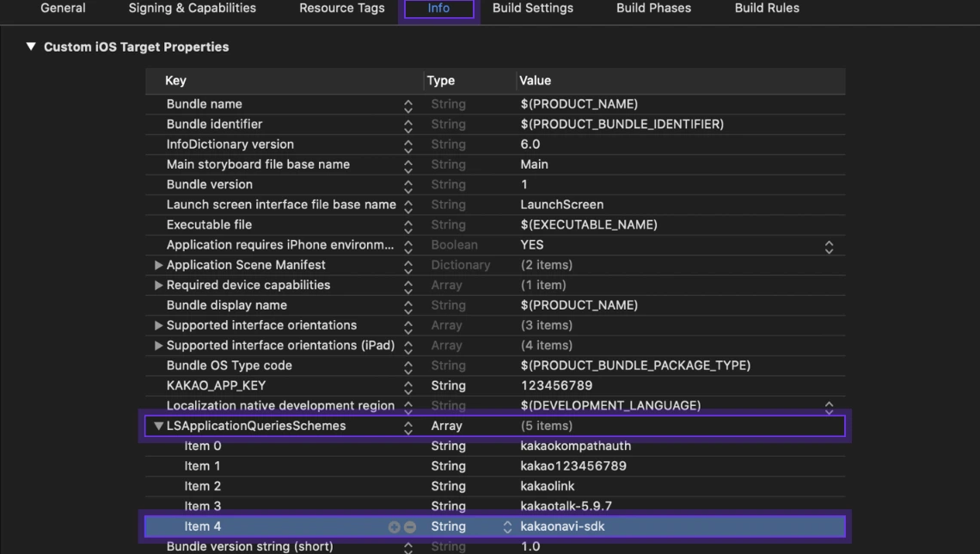Open key stepper for Required device capabilities row
The width and height of the screenshot is (980, 554).
click(408, 287)
